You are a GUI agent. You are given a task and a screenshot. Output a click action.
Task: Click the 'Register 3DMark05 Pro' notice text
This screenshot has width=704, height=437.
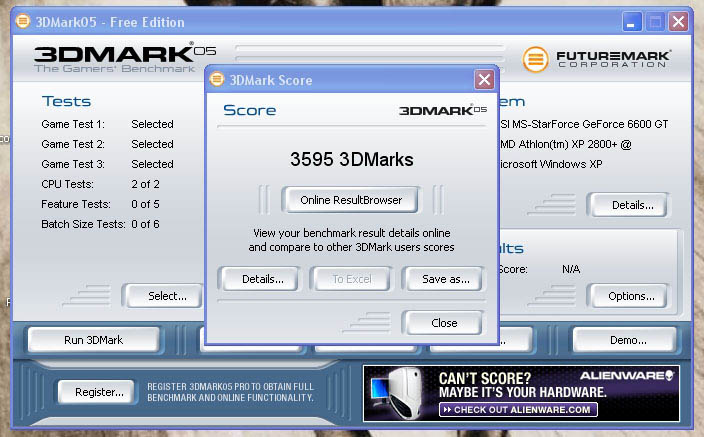pos(230,392)
